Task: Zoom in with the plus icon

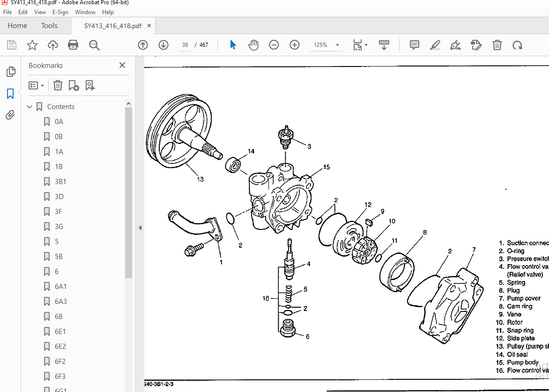Action: pyautogui.click(x=295, y=45)
